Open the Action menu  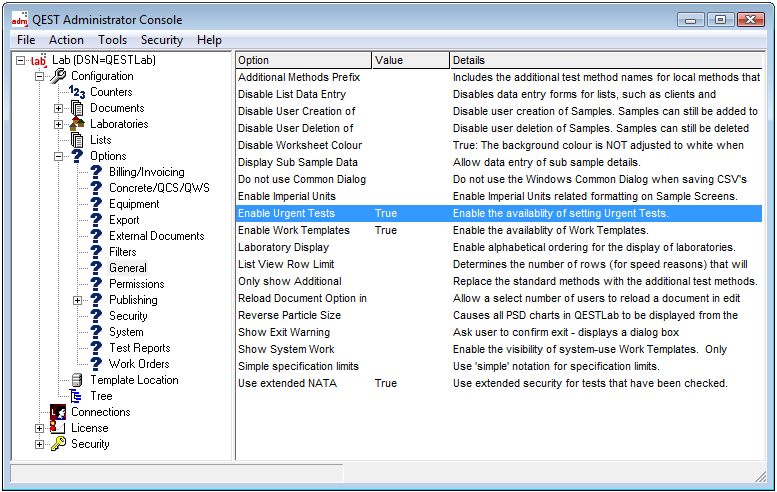click(66, 40)
